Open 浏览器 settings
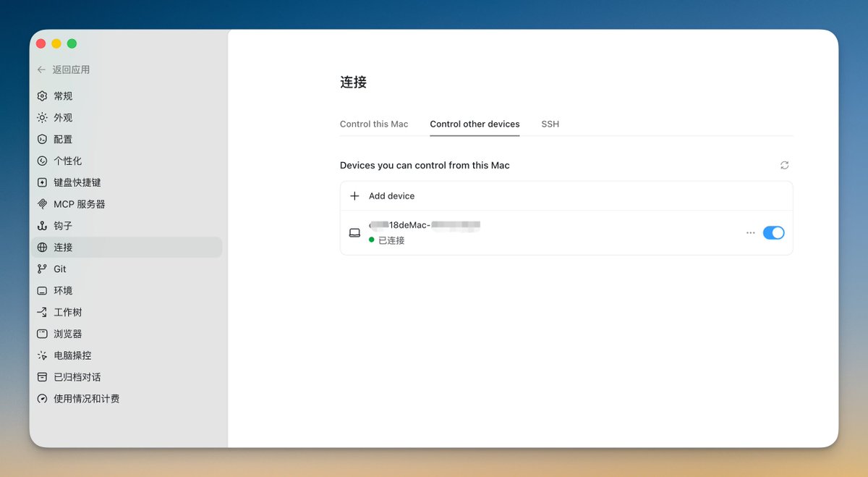 pos(126,334)
